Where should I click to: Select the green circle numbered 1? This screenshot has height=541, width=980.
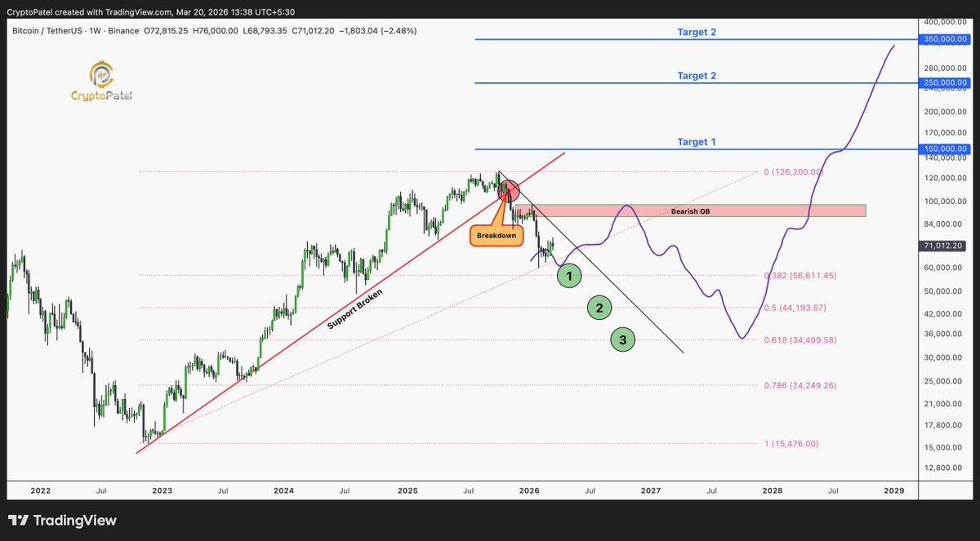point(569,277)
